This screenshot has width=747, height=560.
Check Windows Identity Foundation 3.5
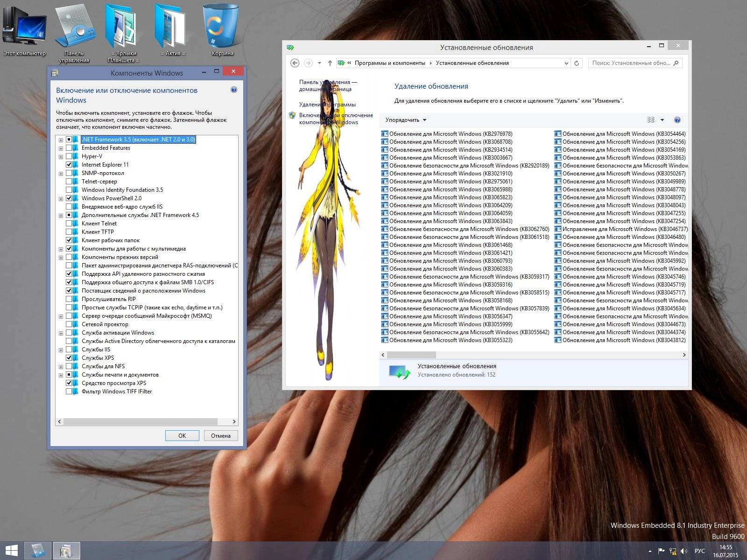(69, 190)
